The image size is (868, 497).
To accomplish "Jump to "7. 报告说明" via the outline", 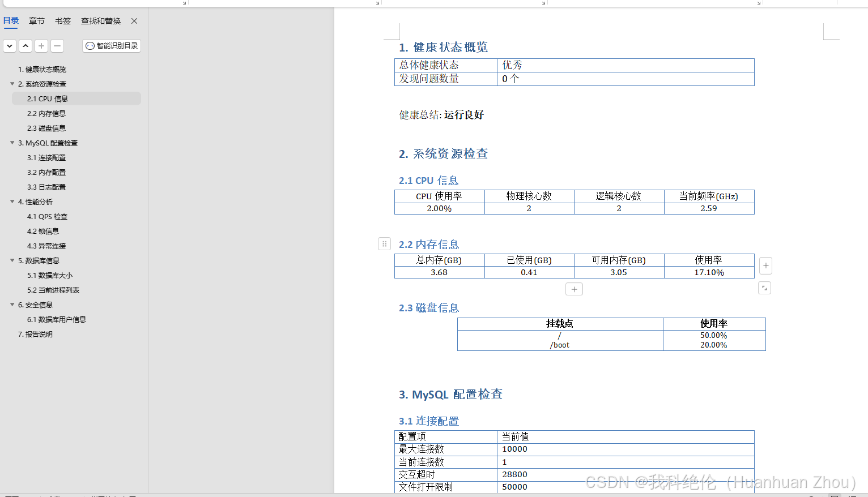I will tap(37, 334).
